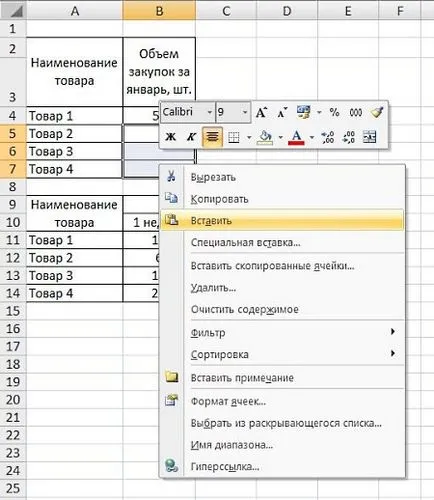Open the Fill Color dropdown arrow
The height and width of the screenshot is (500, 434).
click(x=280, y=137)
